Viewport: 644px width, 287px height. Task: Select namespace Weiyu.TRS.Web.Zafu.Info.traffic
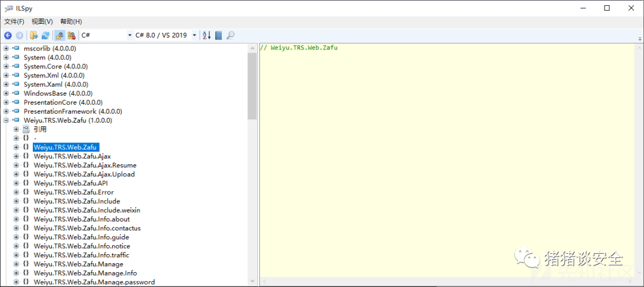pos(81,255)
